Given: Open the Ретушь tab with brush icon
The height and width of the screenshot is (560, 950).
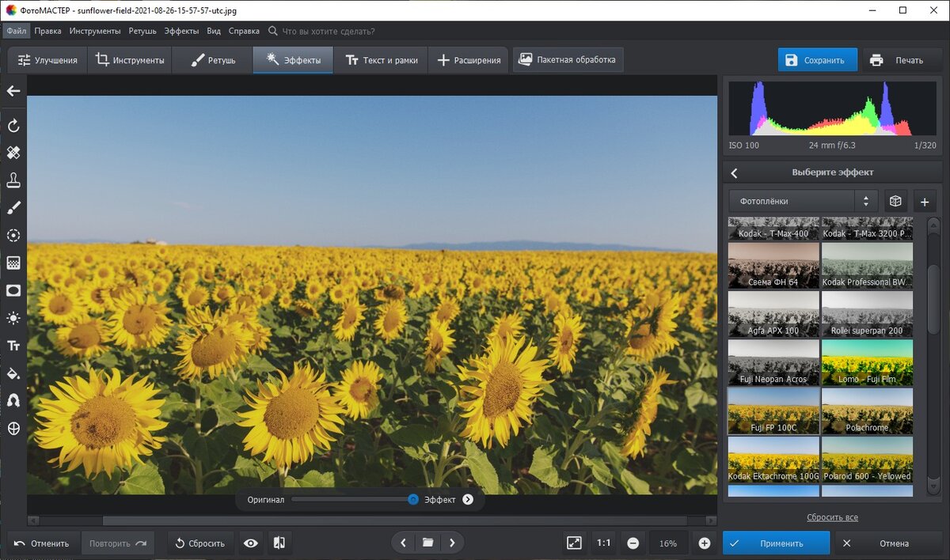Looking at the screenshot, I should click(x=213, y=60).
